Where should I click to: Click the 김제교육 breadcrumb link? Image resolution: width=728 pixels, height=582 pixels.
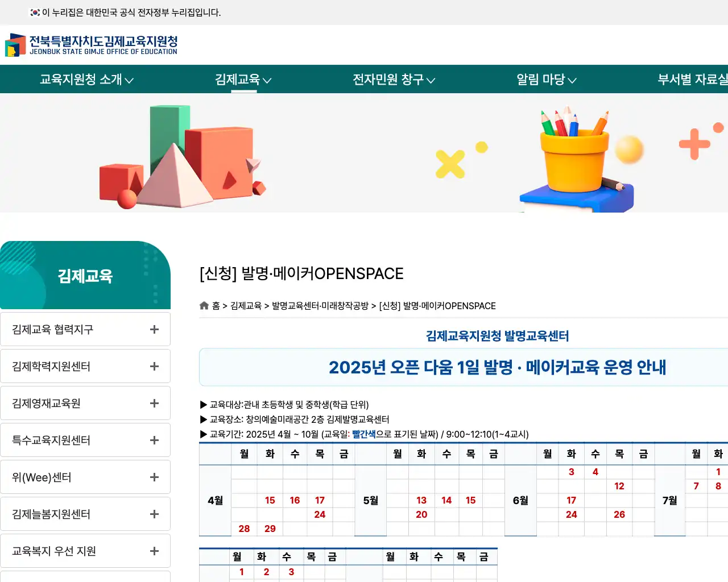point(246,306)
